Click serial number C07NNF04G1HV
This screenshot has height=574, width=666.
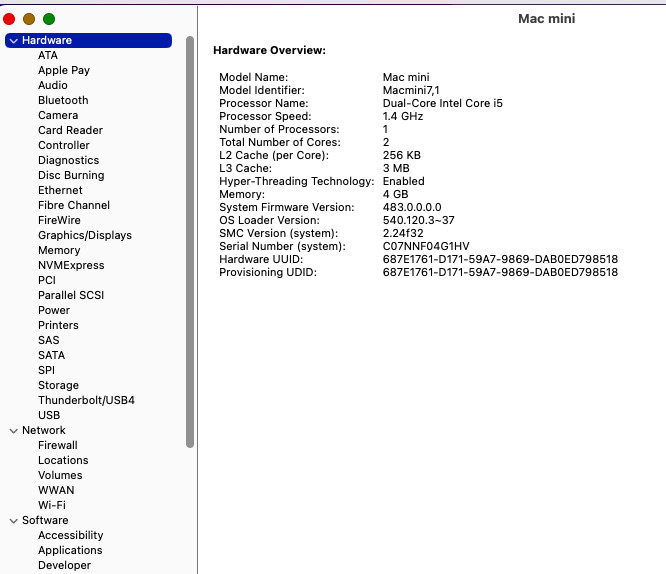[x=426, y=246]
